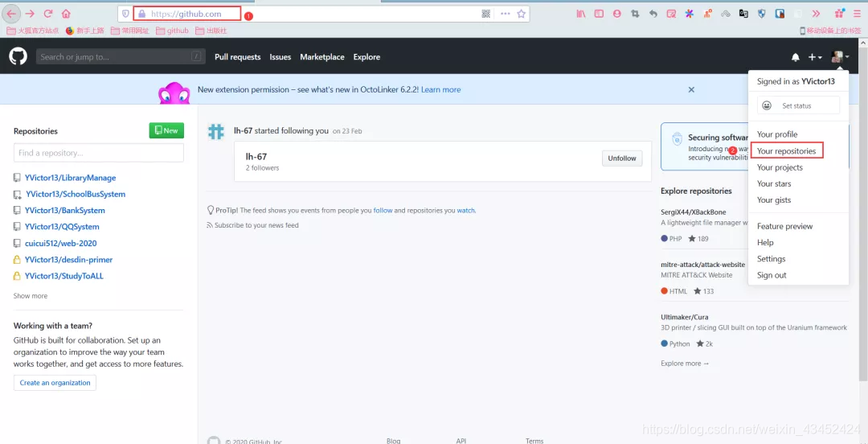This screenshot has width=868, height=444.
Task: Subscribe to your news feed link
Action: (x=256, y=225)
